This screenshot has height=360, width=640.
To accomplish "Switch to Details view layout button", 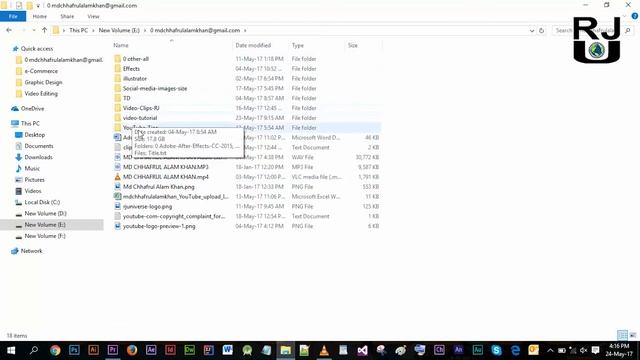I will (x=622, y=335).
